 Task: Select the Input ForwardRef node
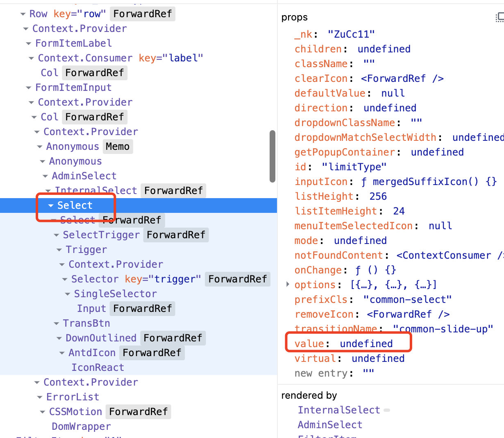[x=91, y=308]
